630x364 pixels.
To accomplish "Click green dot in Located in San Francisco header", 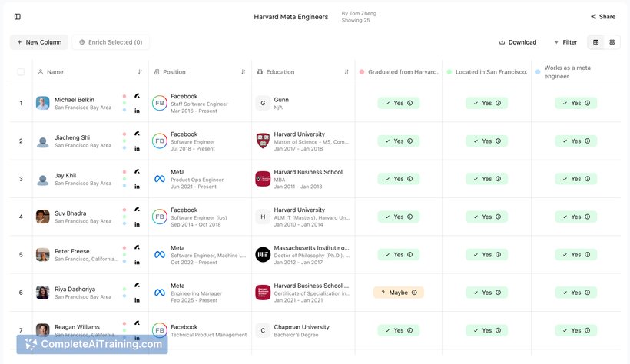I will 449,72.
